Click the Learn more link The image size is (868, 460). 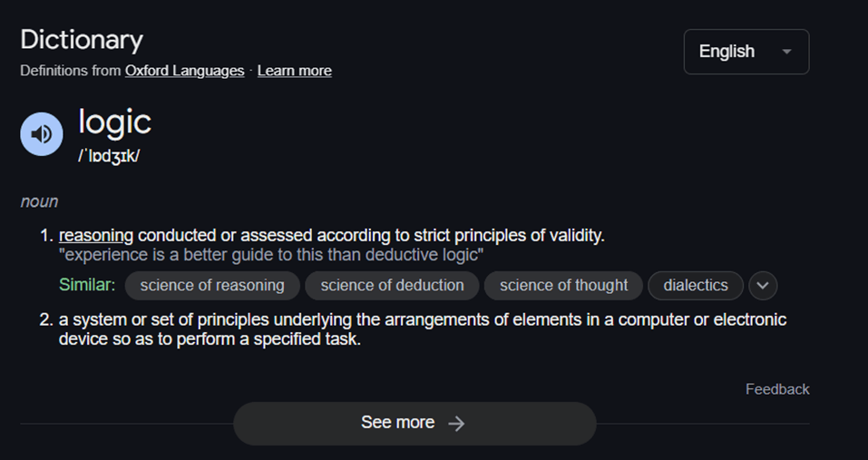pos(294,71)
